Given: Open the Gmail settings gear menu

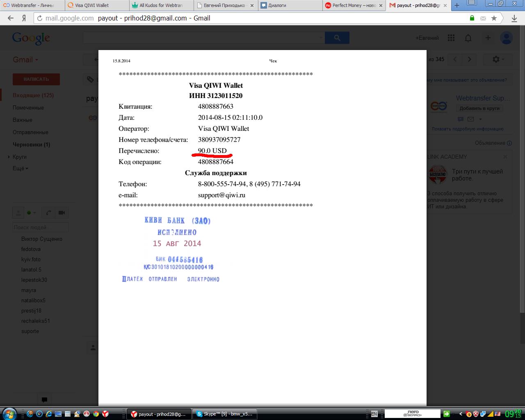Looking at the screenshot, I should tap(499, 59).
